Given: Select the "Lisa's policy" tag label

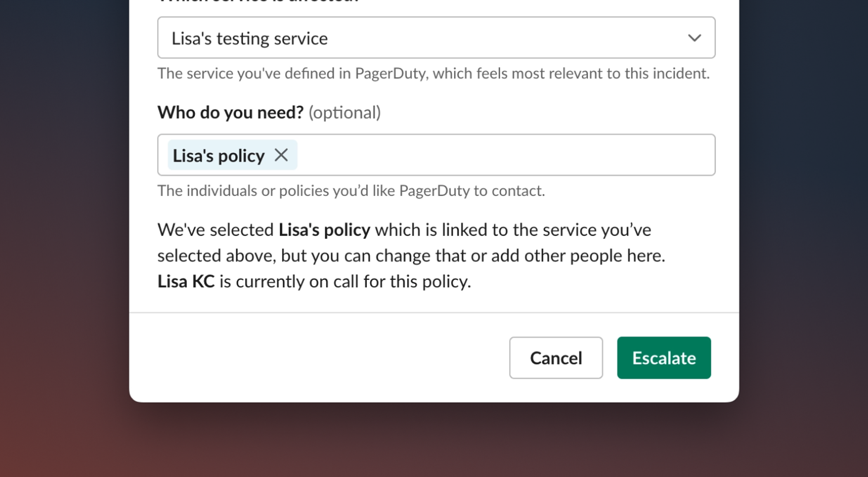Looking at the screenshot, I should (x=218, y=156).
